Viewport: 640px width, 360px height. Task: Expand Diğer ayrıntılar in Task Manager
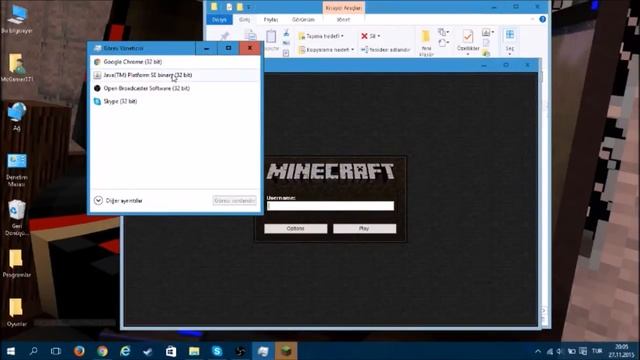[x=118, y=200]
